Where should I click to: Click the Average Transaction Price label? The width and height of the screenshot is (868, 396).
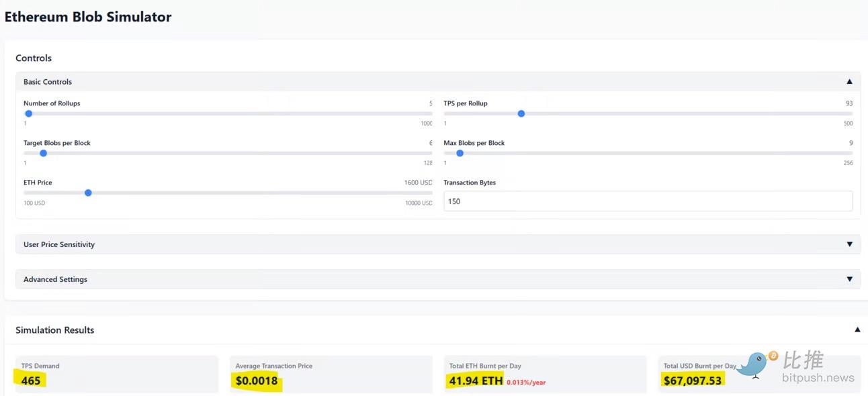point(274,366)
